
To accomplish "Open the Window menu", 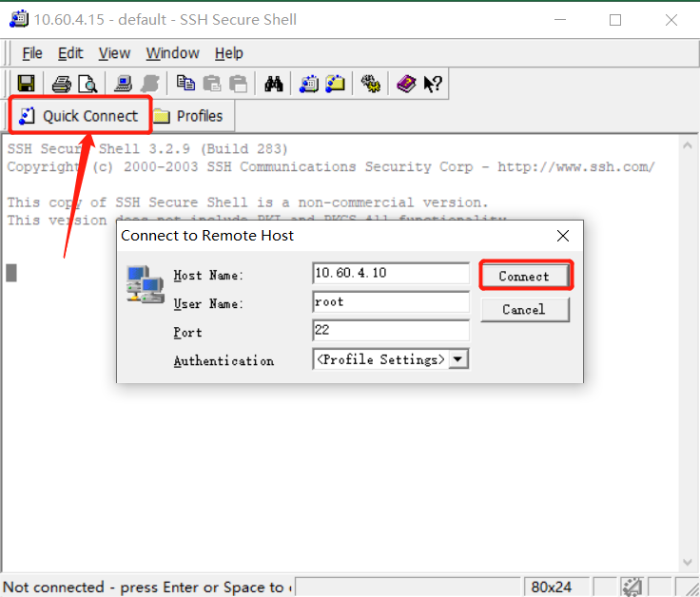I will (x=172, y=53).
